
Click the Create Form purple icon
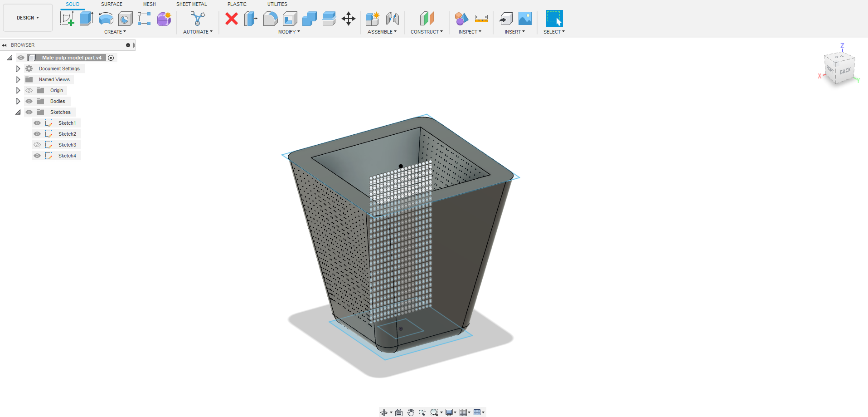coord(164,19)
